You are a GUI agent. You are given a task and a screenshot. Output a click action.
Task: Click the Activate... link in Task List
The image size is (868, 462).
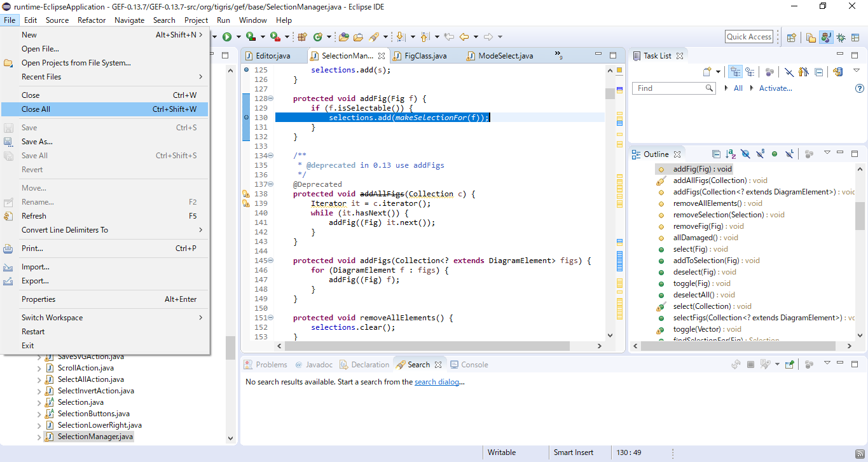(x=776, y=88)
